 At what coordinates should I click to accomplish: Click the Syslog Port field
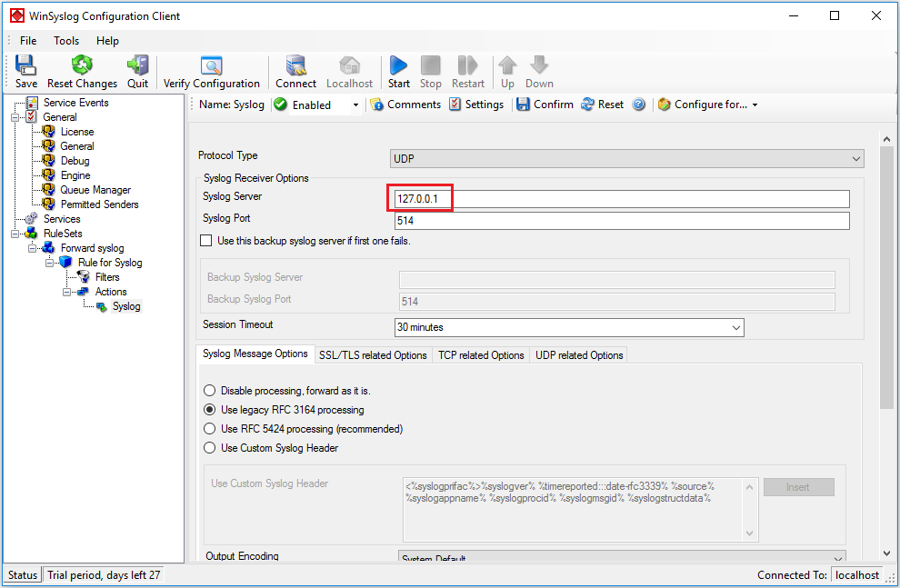(622, 221)
